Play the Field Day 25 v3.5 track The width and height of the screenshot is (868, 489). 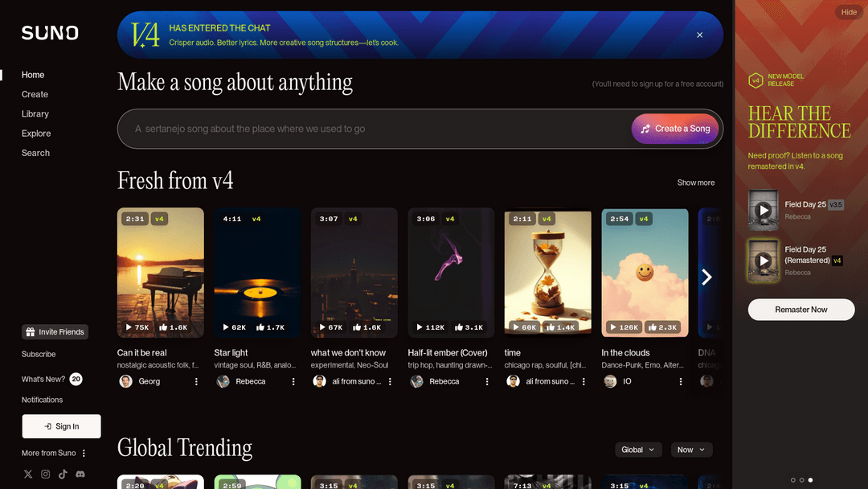(x=764, y=211)
